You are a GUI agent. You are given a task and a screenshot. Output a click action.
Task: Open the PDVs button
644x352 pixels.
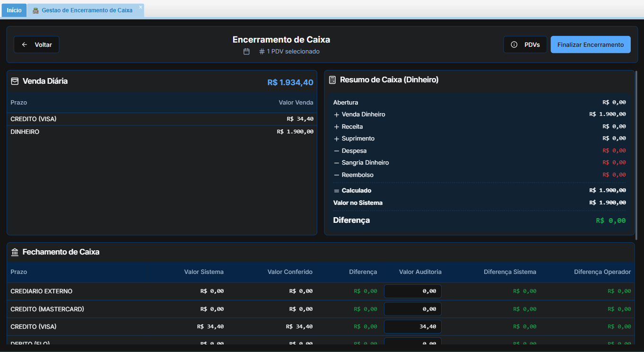pyautogui.click(x=525, y=44)
